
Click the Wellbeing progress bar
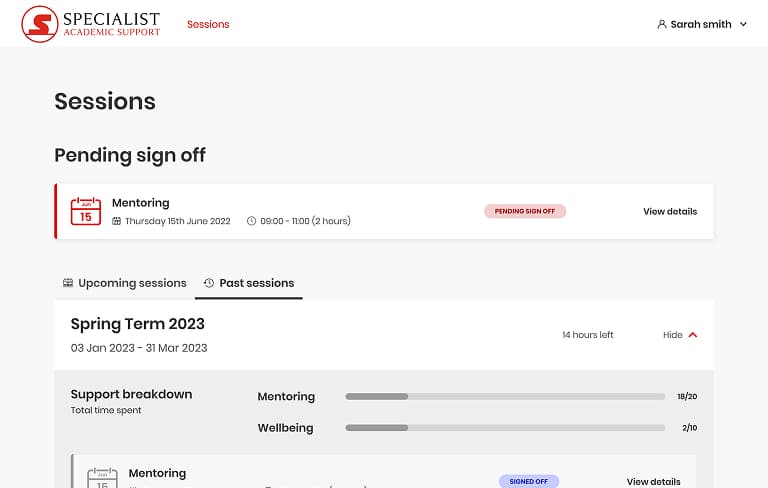(505, 428)
